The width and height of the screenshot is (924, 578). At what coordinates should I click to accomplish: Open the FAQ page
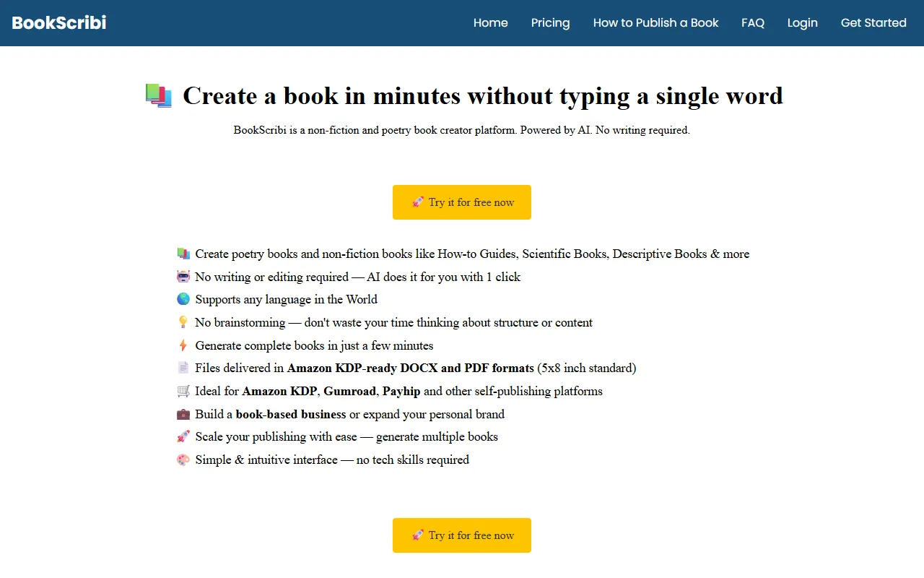coord(753,22)
